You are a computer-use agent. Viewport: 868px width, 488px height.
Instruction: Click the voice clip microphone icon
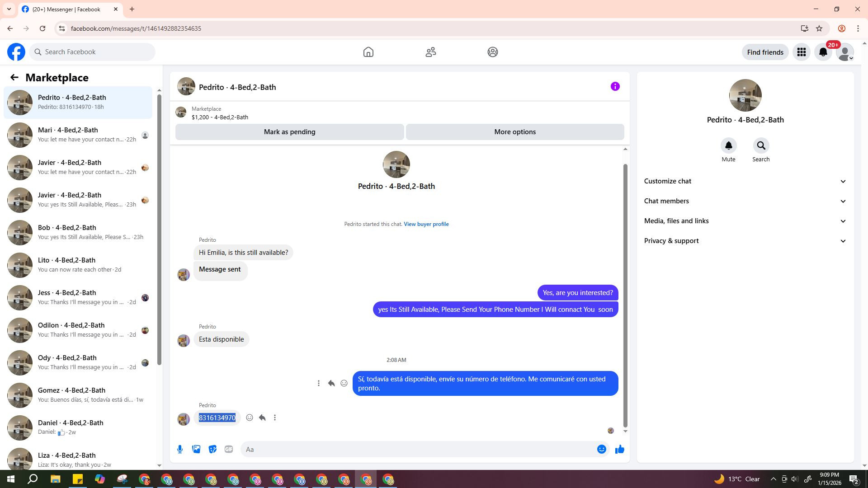click(x=180, y=449)
